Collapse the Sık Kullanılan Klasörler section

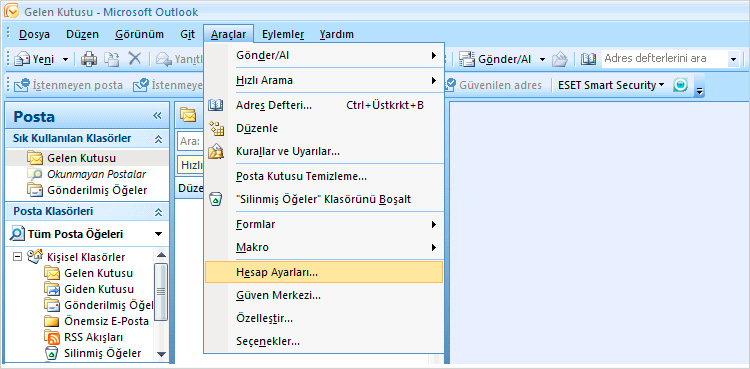click(x=158, y=139)
